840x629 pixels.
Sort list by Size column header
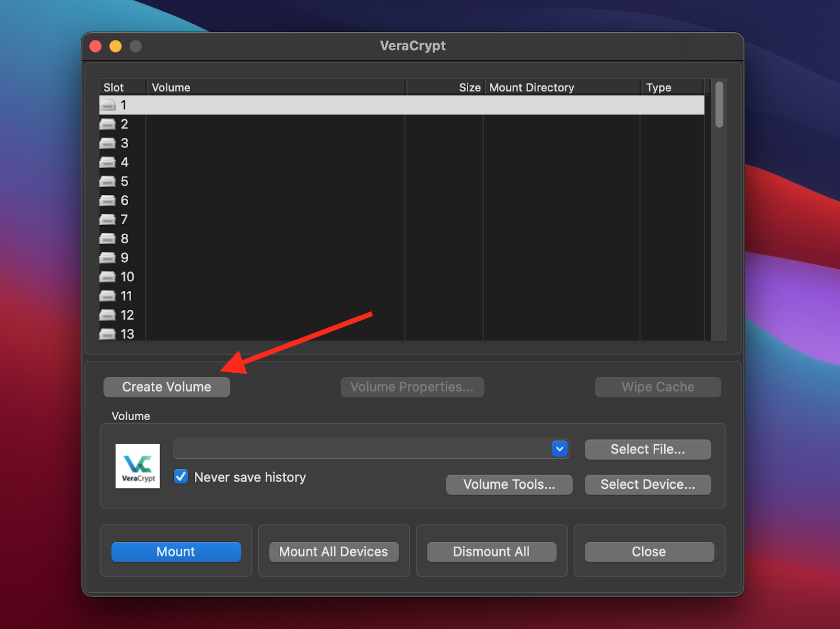(x=445, y=87)
